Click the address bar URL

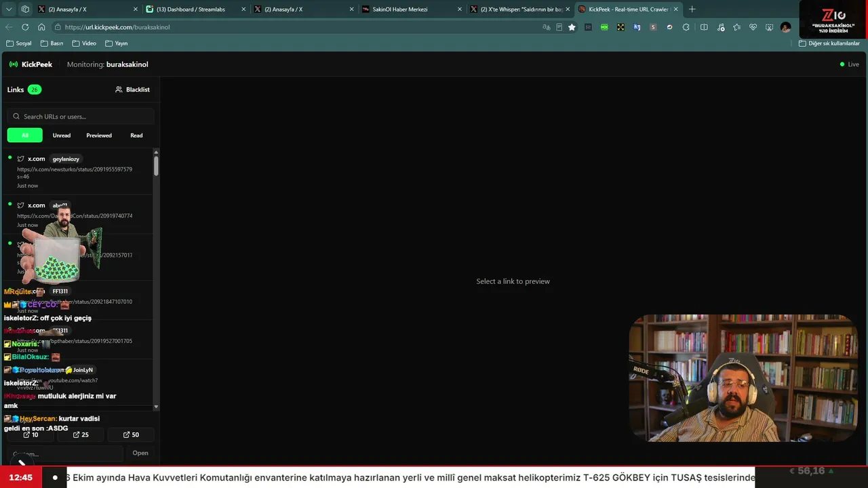pyautogui.click(x=117, y=27)
